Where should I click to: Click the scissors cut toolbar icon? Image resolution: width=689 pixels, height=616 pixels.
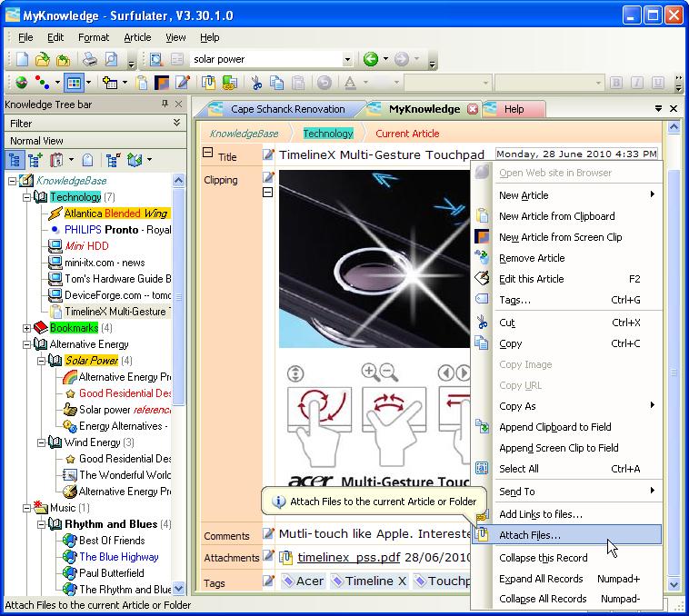pyautogui.click(x=256, y=83)
